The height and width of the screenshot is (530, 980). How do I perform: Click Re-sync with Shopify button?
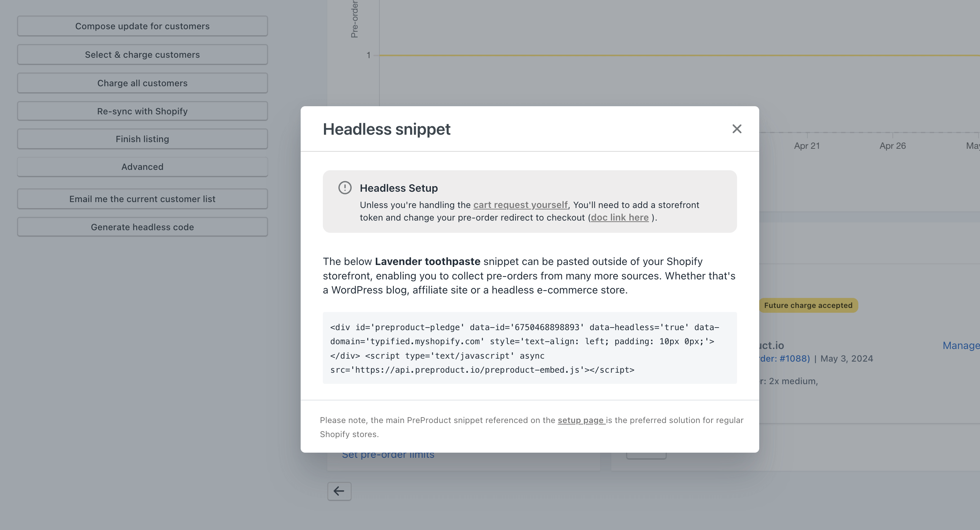[142, 111]
